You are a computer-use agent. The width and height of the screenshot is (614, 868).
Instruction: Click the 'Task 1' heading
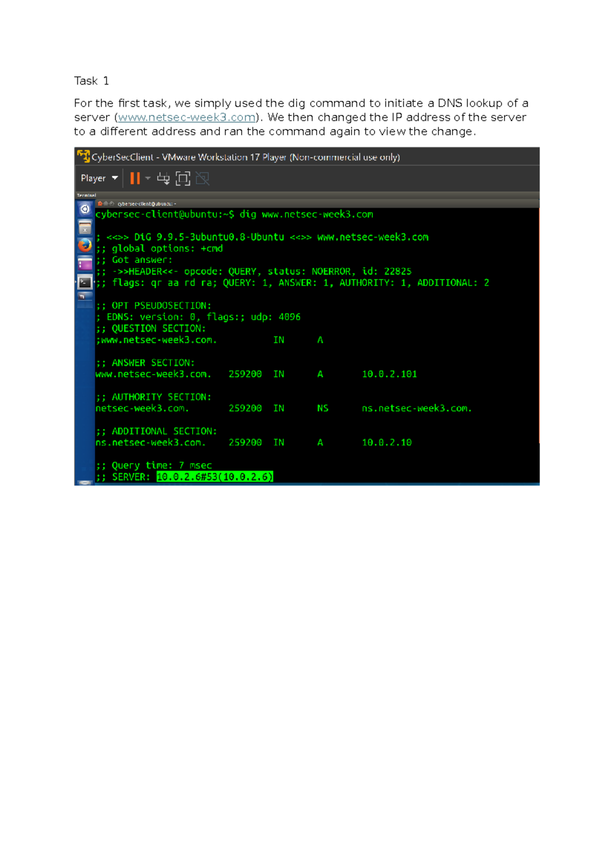pos(92,81)
